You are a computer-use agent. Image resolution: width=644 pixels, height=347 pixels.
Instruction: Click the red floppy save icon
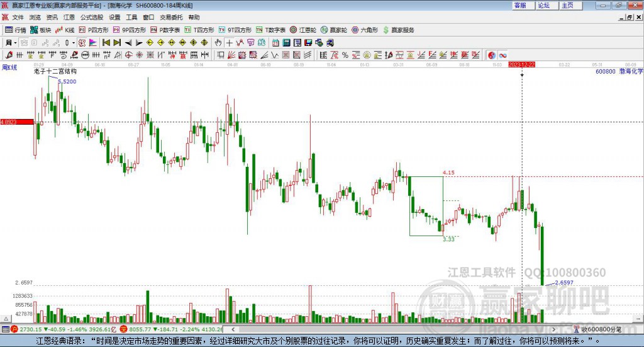pyautogui.click(x=308, y=43)
